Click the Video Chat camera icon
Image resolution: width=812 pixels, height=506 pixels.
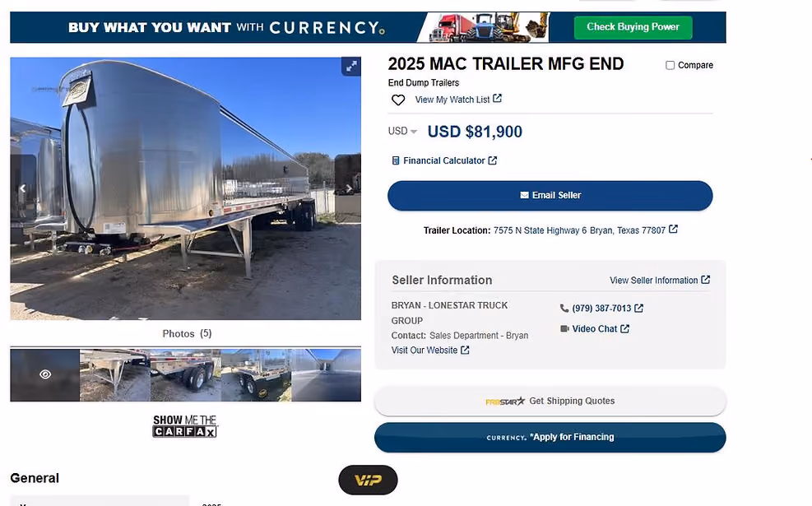point(564,328)
